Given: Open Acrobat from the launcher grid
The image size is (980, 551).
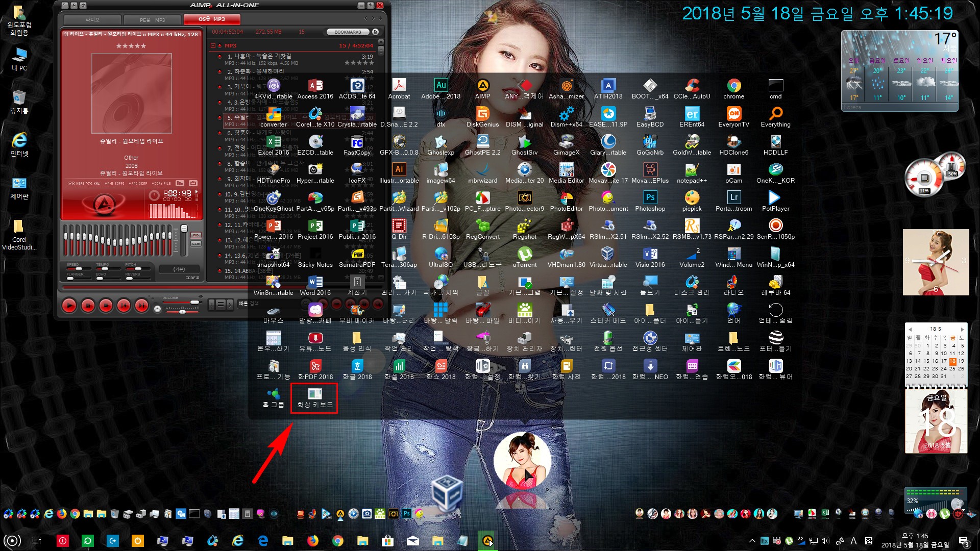Looking at the screenshot, I should pyautogui.click(x=399, y=89).
